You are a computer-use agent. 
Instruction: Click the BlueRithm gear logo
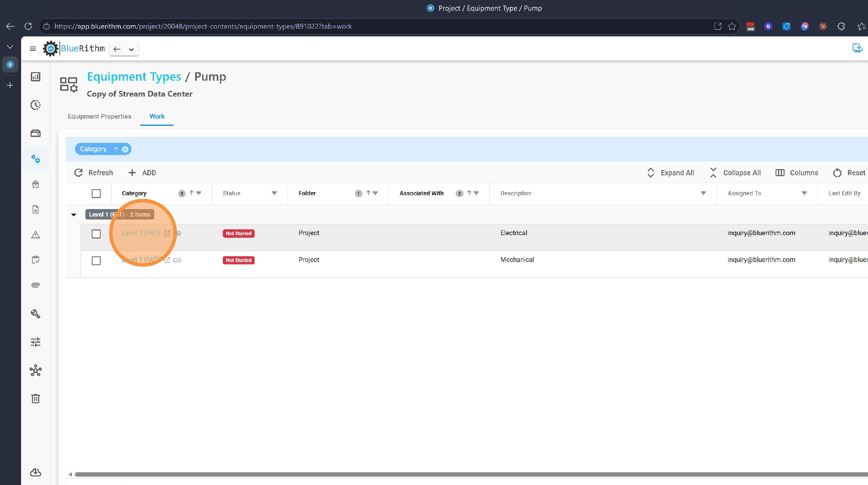(x=51, y=49)
